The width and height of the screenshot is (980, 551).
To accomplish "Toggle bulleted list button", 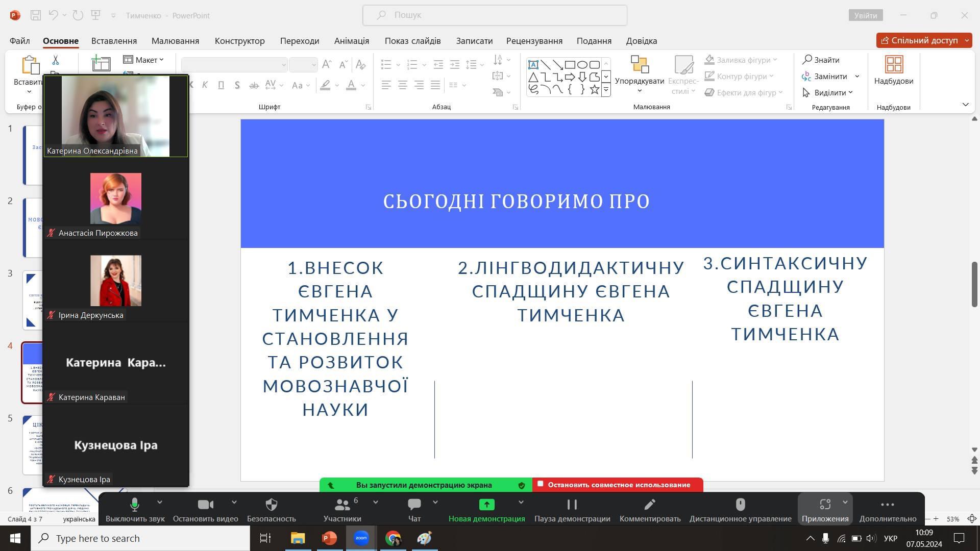I will pyautogui.click(x=386, y=64).
